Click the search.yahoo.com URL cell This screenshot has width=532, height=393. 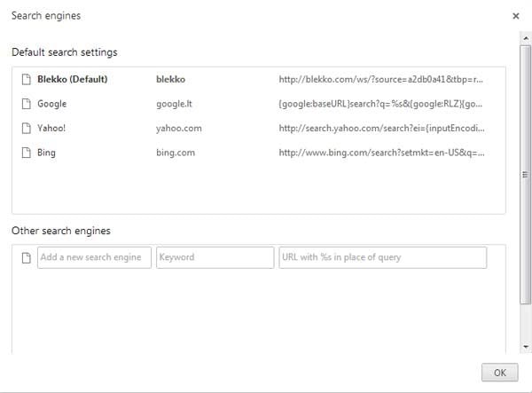coord(381,129)
